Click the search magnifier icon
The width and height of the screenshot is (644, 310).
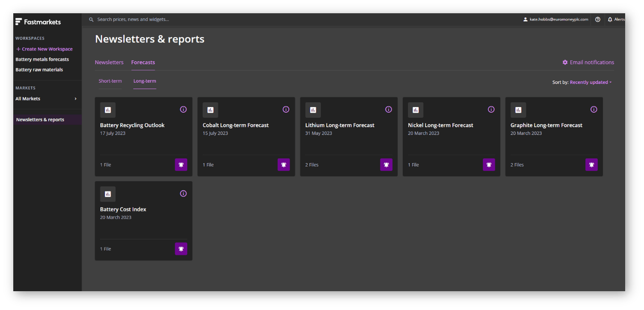click(91, 19)
